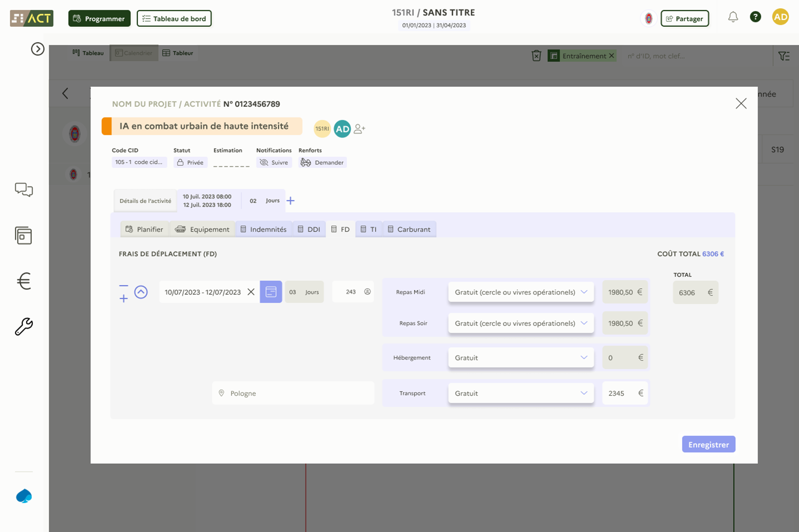Open the wallet cards panel in sidebar
The image size is (799, 532).
[23, 235]
